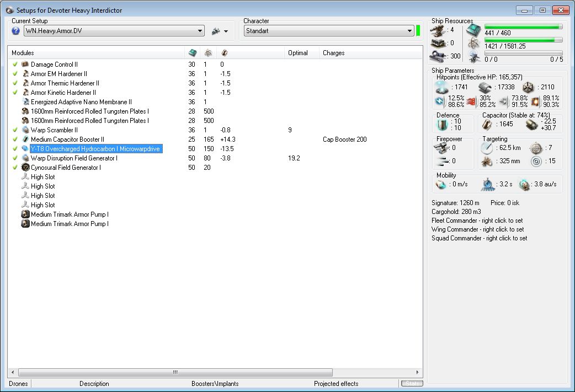The width and height of the screenshot is (575, 392).
Task: Toggle the Warp Disruption Field Generator checkmark
Action: [x=15, y=158]
